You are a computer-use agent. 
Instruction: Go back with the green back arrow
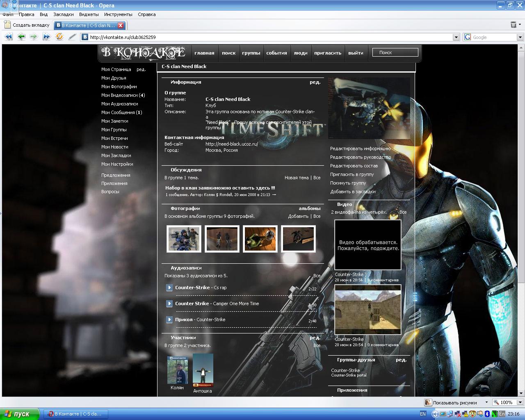coord(21,37)
